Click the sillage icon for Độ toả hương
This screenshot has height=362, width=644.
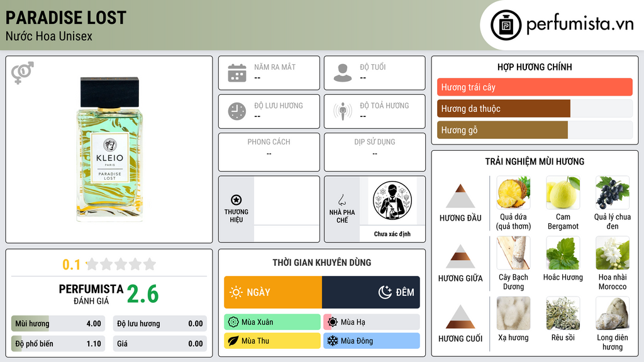pyautogui.click(x=343, y=111)
